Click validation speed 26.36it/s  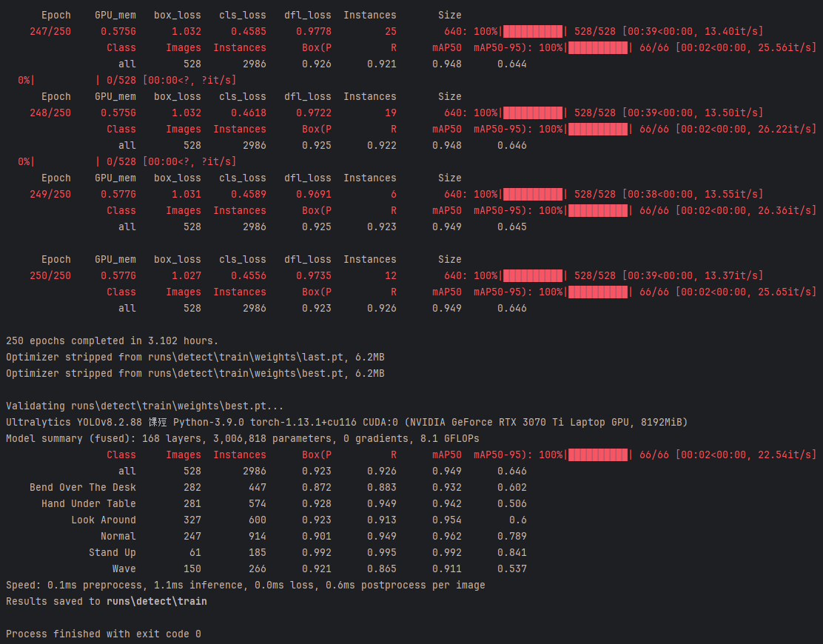[x=785, y=210]
